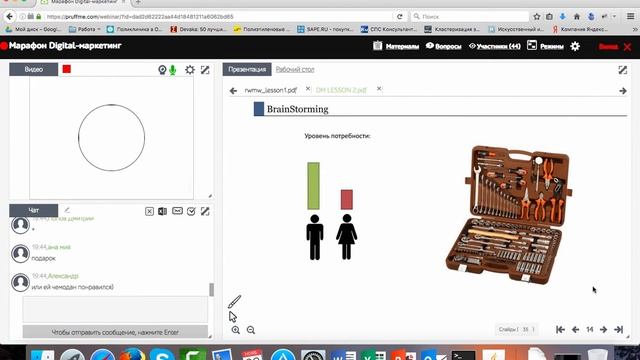Open the Режимы layout modes menu
This screenshot has width=640, height=360.
(545, 46)
